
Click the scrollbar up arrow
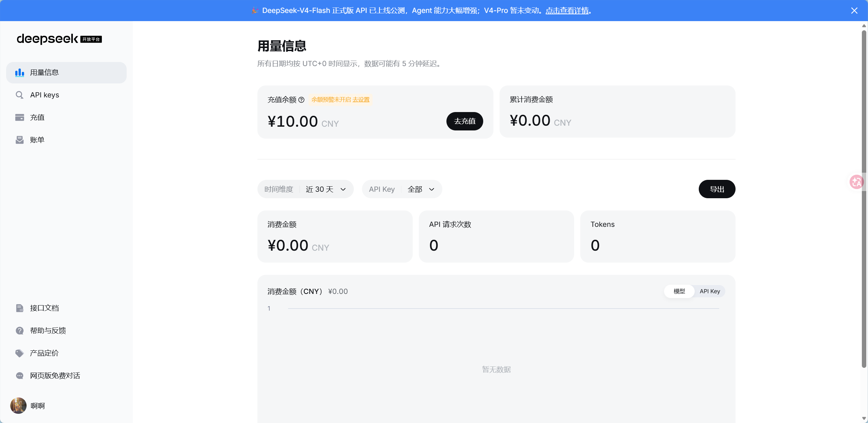pyautogui.click(x=864, y=26)
